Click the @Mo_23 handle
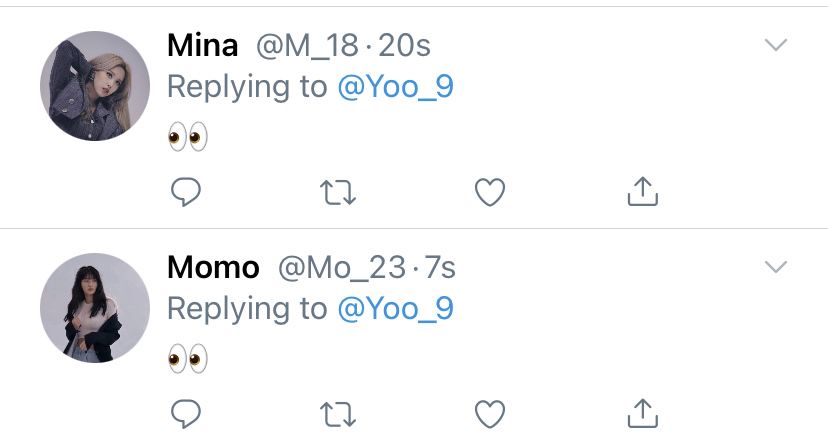828x446 pixels. 342,268
